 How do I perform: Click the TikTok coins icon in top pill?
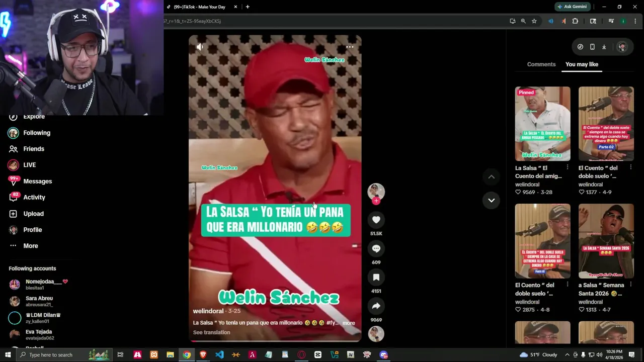click(x=580, y=47)
